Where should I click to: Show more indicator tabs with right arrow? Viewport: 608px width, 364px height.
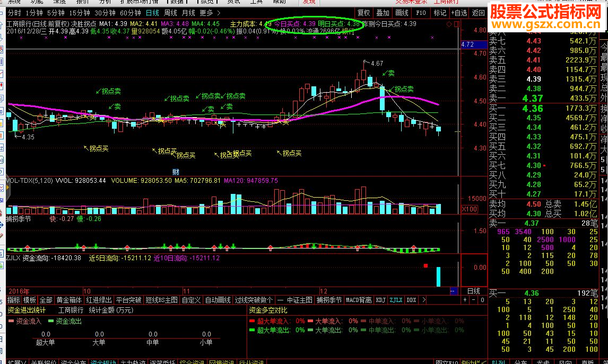coord(424,300)
